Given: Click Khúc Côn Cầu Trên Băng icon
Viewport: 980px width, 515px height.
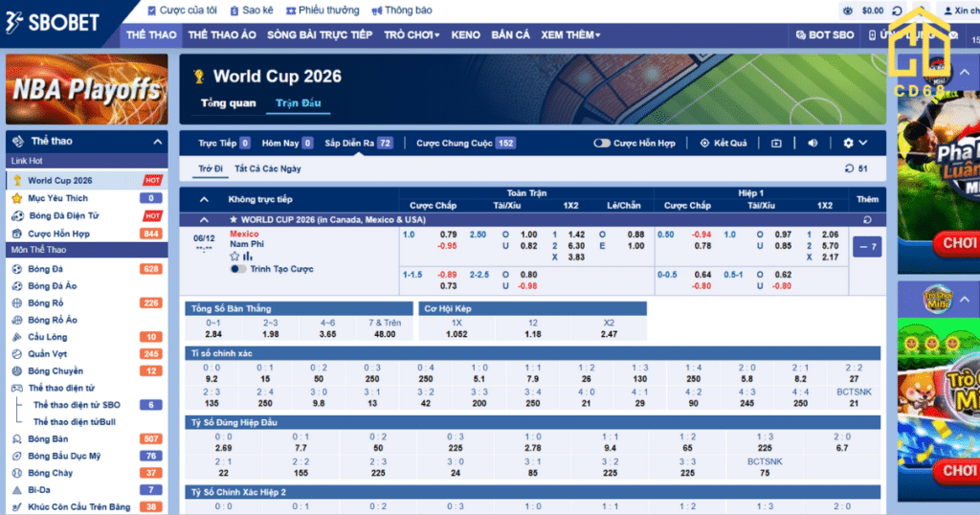Looking at the screenshot, I should point(17,507).
